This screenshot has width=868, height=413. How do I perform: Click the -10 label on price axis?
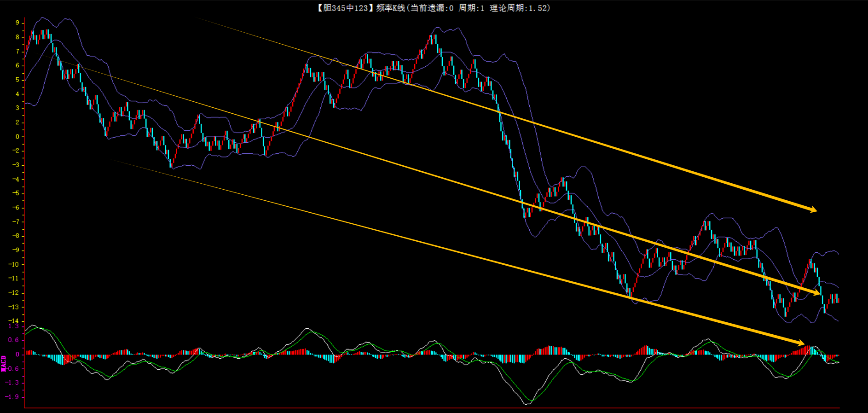click(14, 264)
